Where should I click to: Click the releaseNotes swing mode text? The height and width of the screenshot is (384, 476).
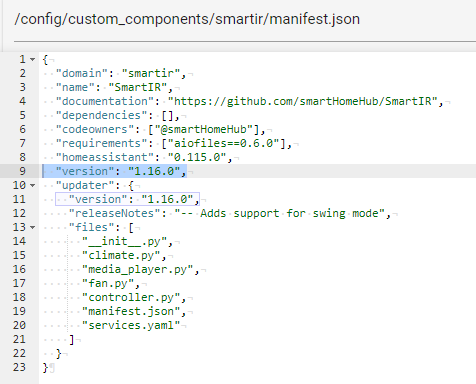(279, 213)
